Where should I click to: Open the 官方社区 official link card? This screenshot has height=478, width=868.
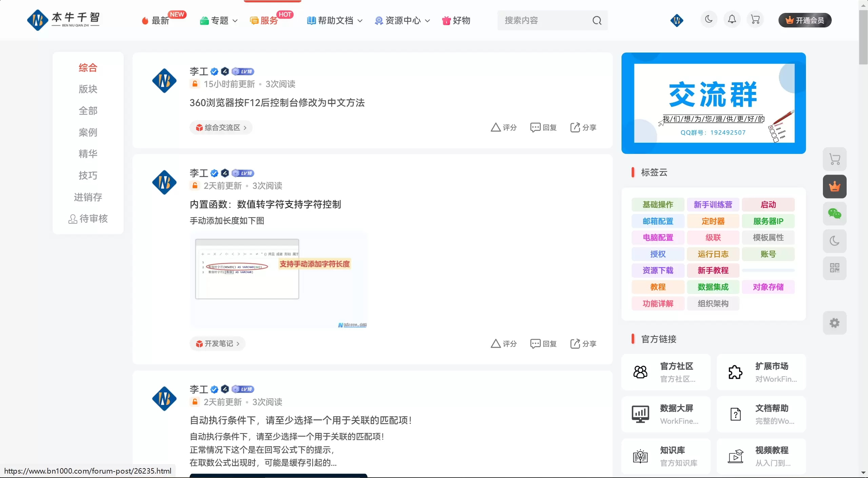pyautogui.click(x=666, y=372)
